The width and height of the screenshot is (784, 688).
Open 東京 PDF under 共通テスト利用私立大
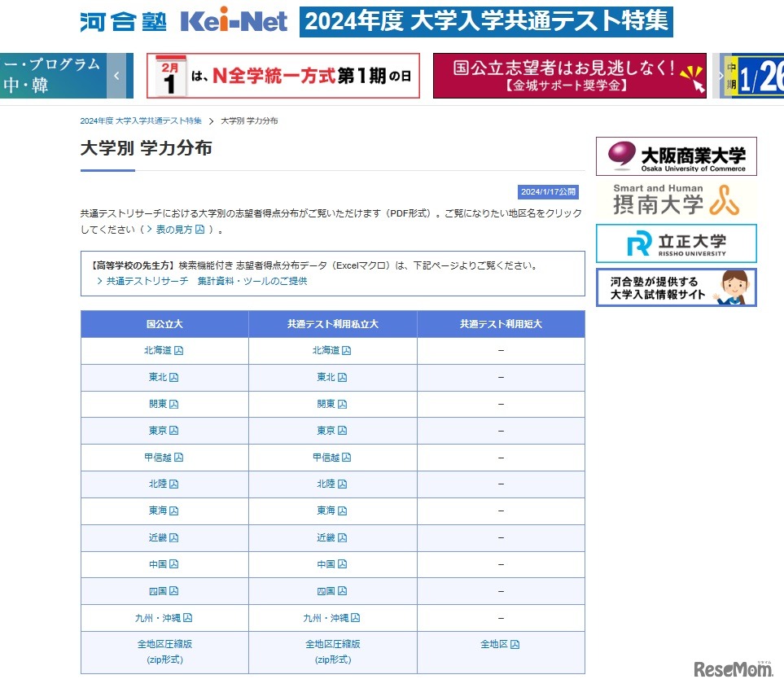332,431
